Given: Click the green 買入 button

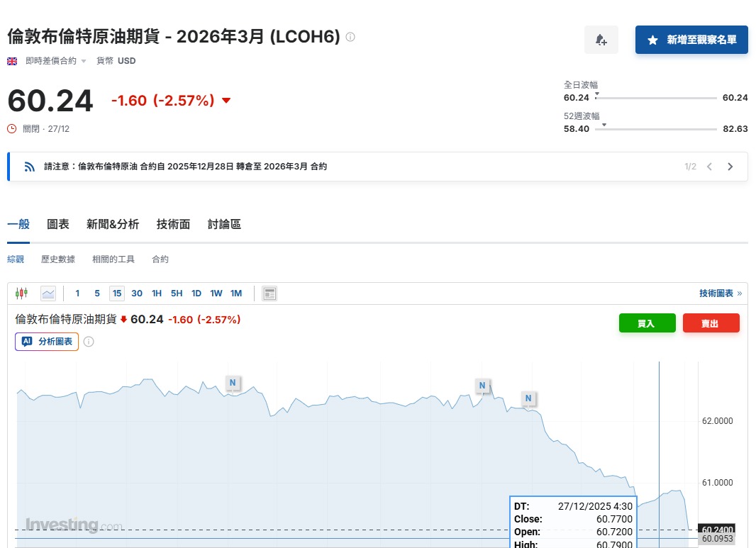Looking at the screenshot, I should (646, 323).
